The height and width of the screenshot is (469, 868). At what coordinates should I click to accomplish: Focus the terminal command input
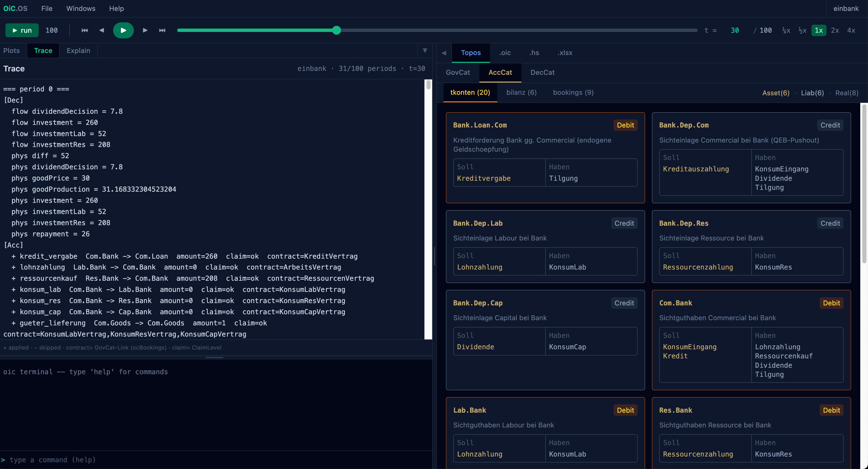(x=216, y=460)
